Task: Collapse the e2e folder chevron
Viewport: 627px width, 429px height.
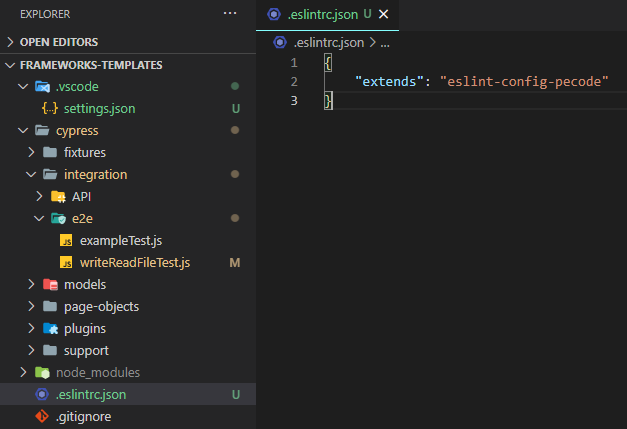Action: click(40, 218)
